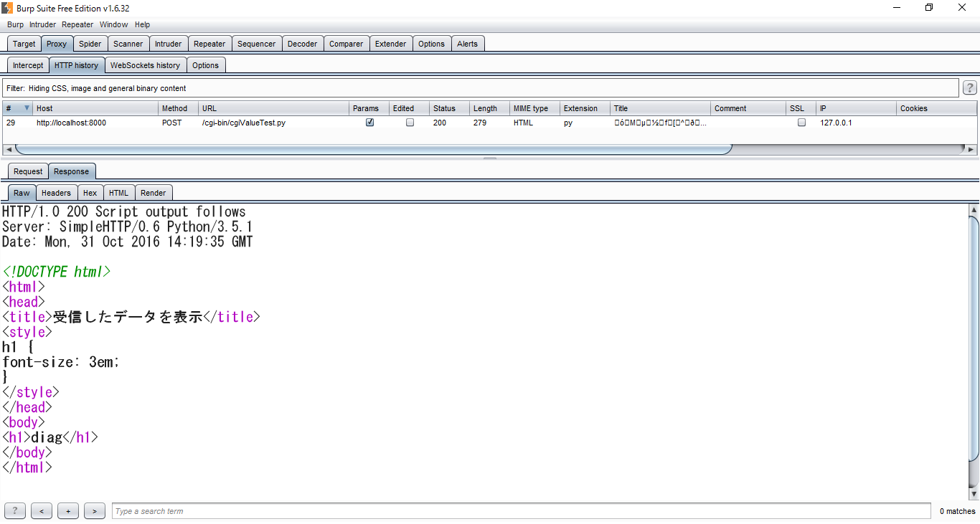Click the filter bar hiding CSS and images

coord(481,88)
